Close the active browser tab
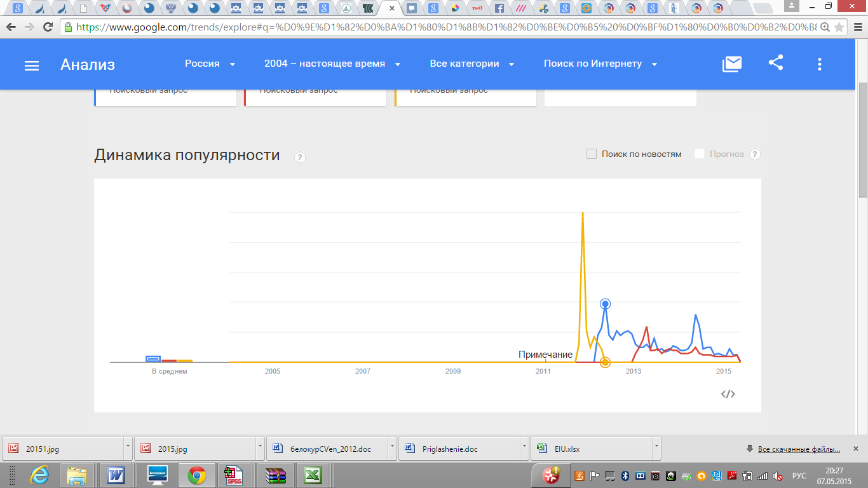 [x=392, y=9]
